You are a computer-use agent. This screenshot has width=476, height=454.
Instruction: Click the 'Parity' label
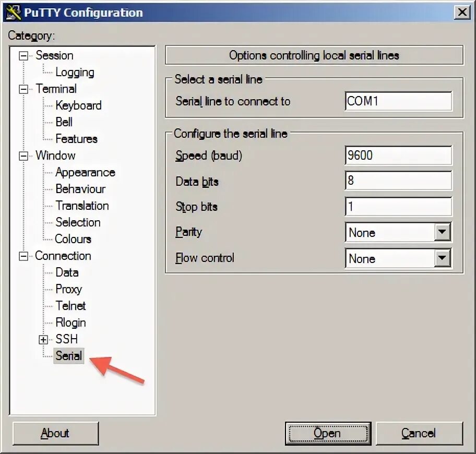click(x=188, y=232)
